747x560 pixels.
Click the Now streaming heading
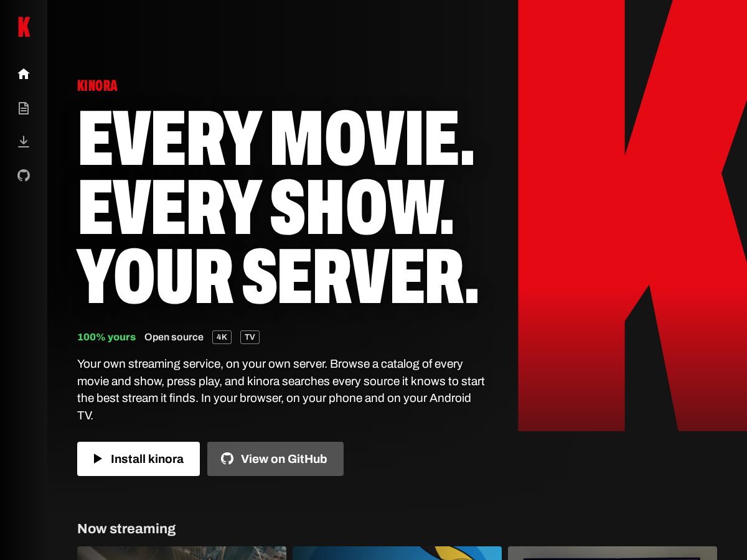click(126, 529)
